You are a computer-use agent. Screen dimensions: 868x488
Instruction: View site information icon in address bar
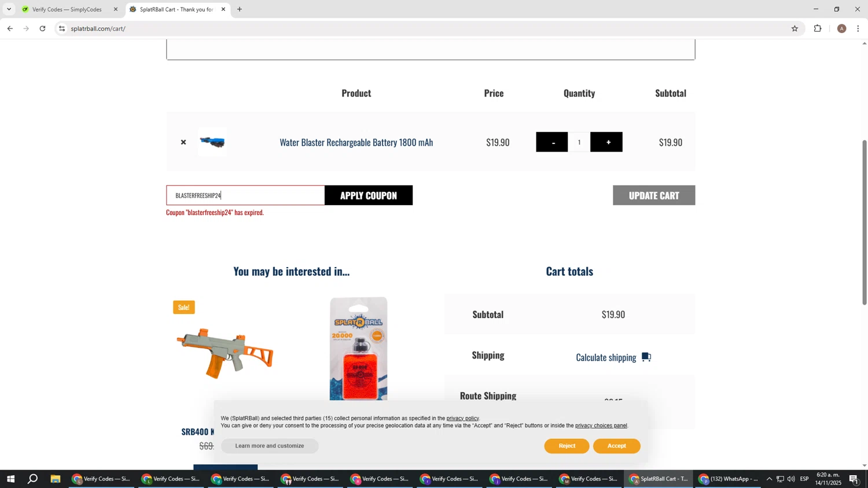tap(62, 28)
